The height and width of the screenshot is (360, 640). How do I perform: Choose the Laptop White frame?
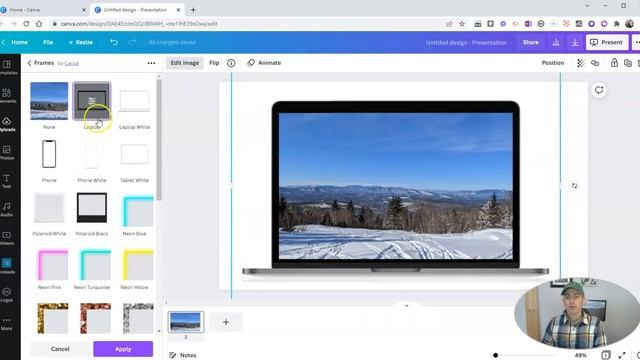[x=134, y=101]
